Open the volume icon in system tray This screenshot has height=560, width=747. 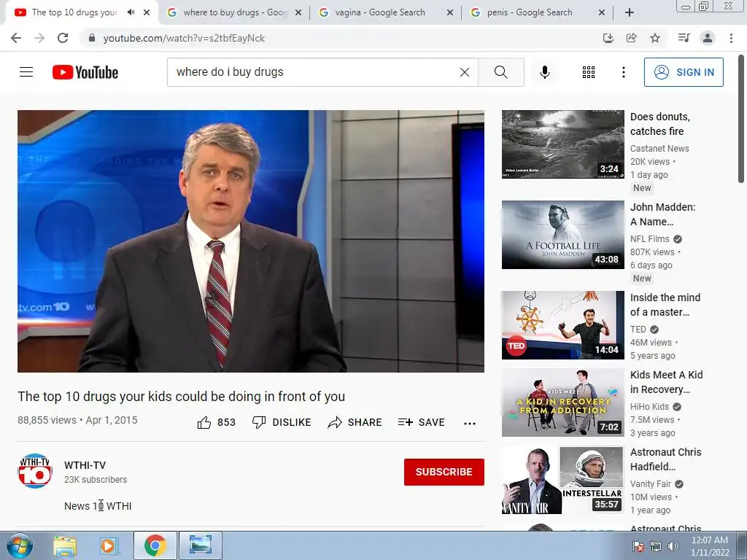(x=673, y=546)
